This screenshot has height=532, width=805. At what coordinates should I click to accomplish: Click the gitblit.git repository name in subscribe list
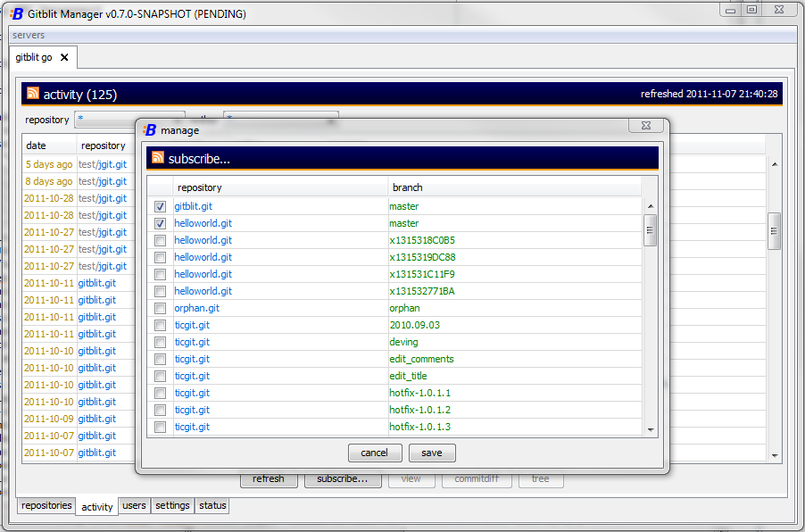[x=193, y=206]
